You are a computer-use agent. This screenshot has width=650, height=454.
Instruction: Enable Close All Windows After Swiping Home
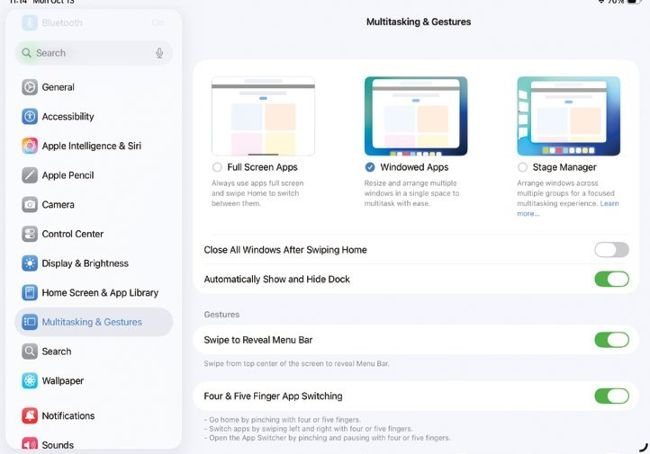[x=611, y=250]
